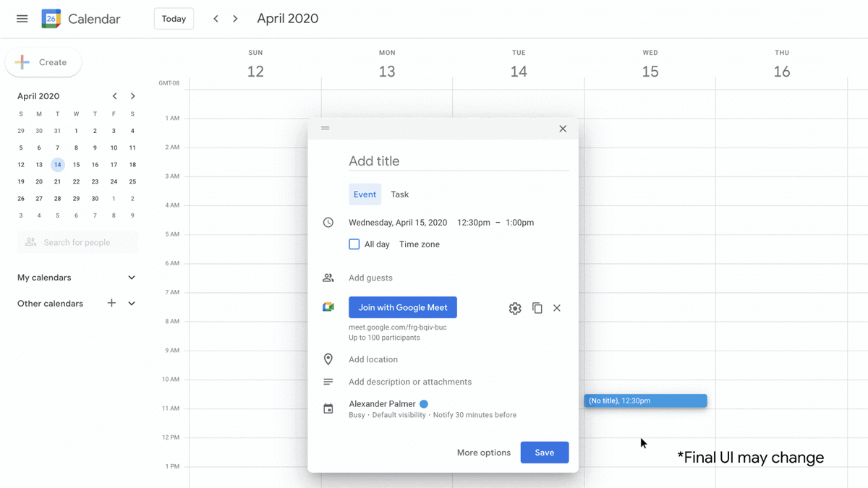This screenshot has height=488, width=868.
Task: Click the guests people icon
Action: coord(328,278)
